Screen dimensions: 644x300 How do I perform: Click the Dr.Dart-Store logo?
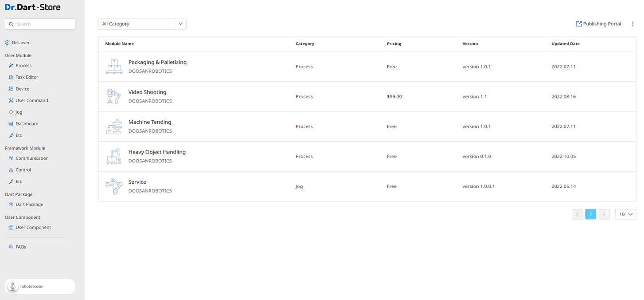[x=33, y=7]
